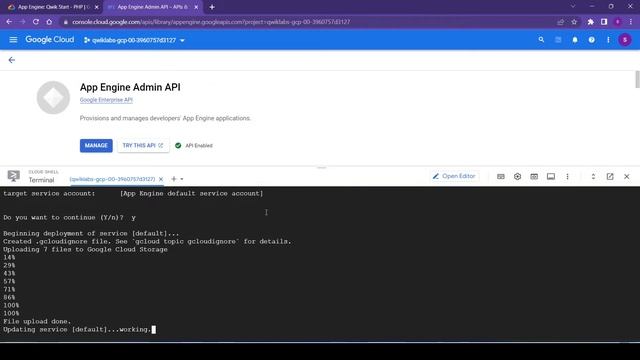Open the Google account avatar menu
This screenshot has width=640, height=360.
624,40
